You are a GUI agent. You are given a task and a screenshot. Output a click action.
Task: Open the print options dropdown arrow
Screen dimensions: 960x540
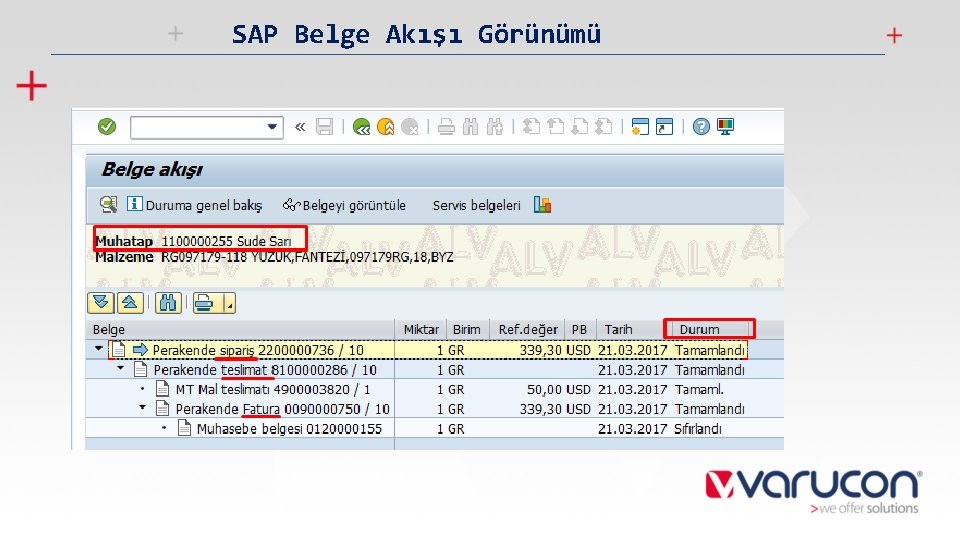230,304
